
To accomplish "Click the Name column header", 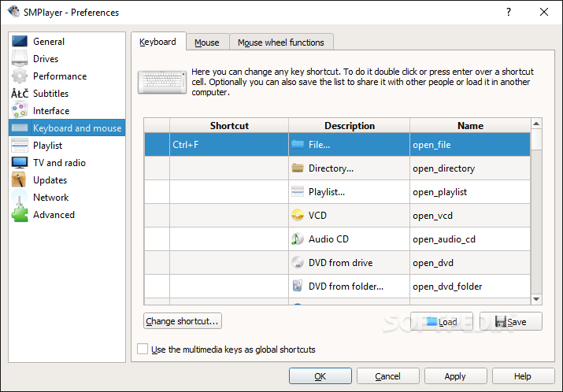I will [470, 126].
